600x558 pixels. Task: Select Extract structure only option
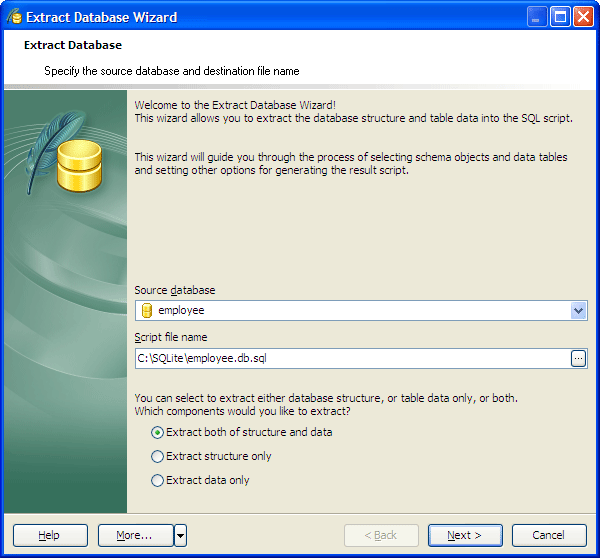(x=211, y=456)
